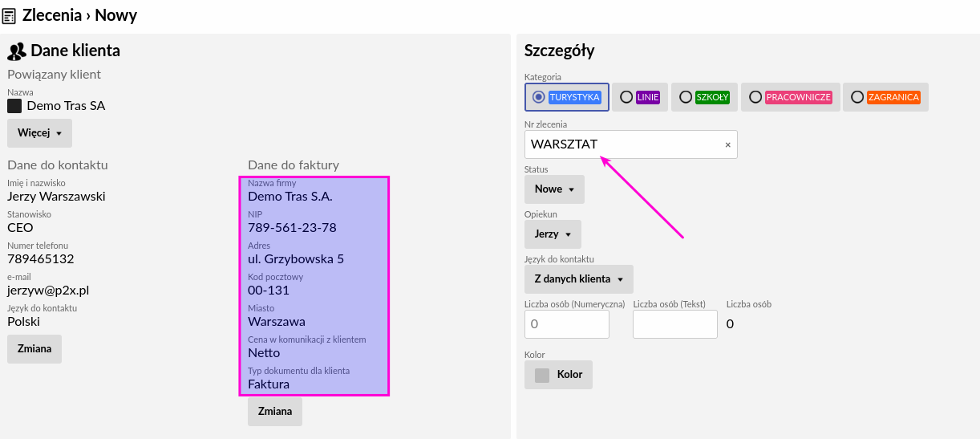Expand the Z danych klienta language dropdown

578,279
